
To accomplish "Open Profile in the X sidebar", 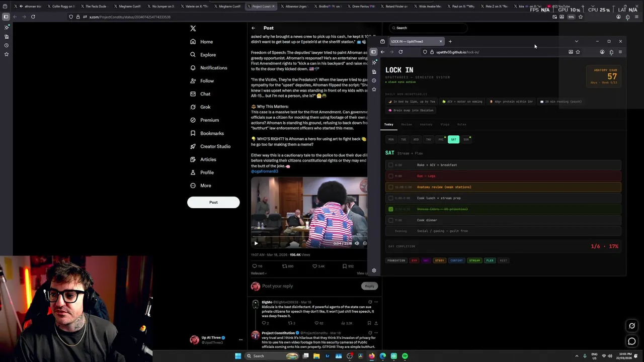I will click(202, 172).
